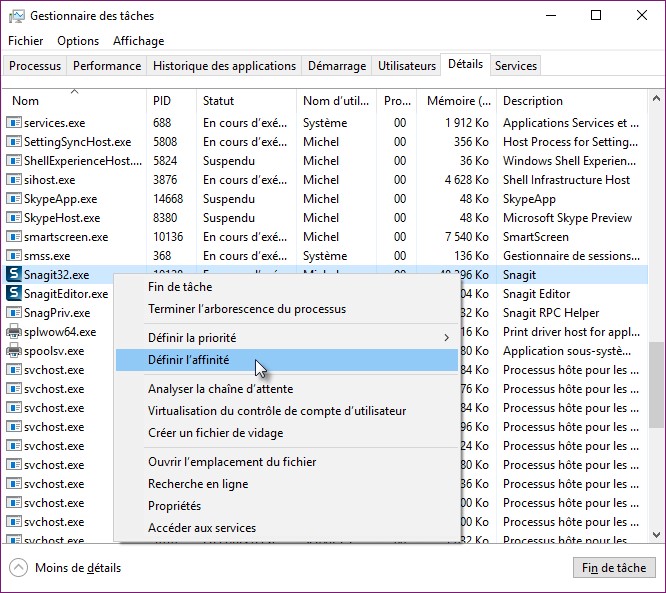The height and width of the screenshot is (593, 666).
Task: Click the Snagit32.exe process icon
Action: pyautogui.click(x=14, y=275)
